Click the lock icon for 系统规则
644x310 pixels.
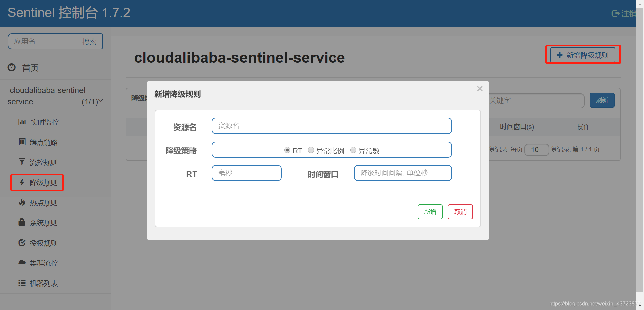tap(22, 222)
